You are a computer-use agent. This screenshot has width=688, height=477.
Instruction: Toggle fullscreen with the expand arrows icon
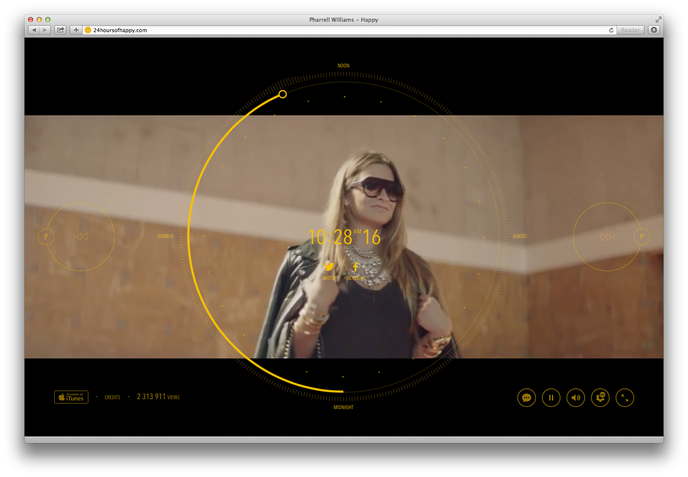624,398
